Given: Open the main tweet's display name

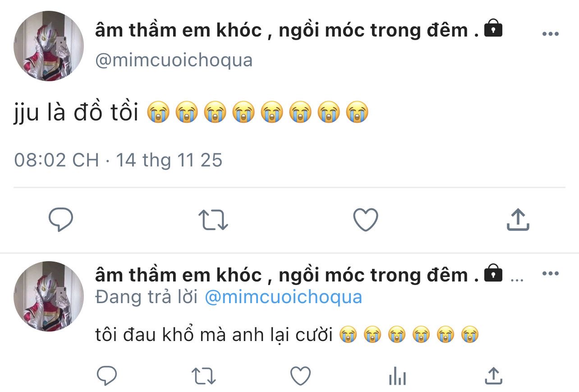Looking at the screenshot, I should click(x=287, y=31).
